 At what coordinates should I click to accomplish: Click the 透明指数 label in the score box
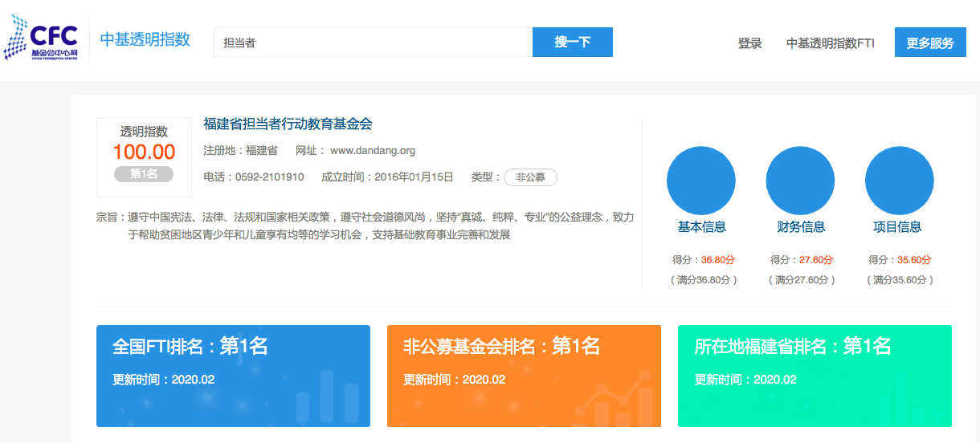pyautogui.click(x=144, y=132)
